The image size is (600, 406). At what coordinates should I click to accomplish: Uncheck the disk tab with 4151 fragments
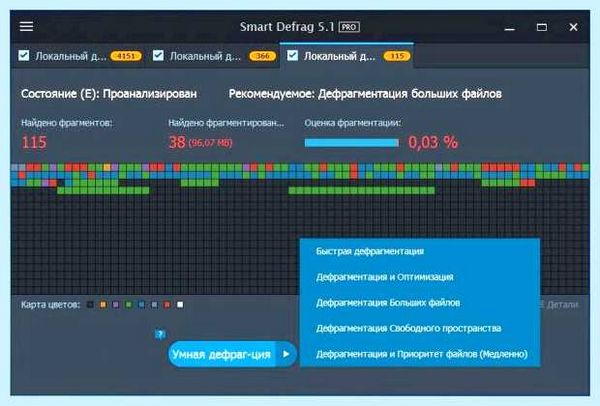pyautogui.click(x=24, y=55)
